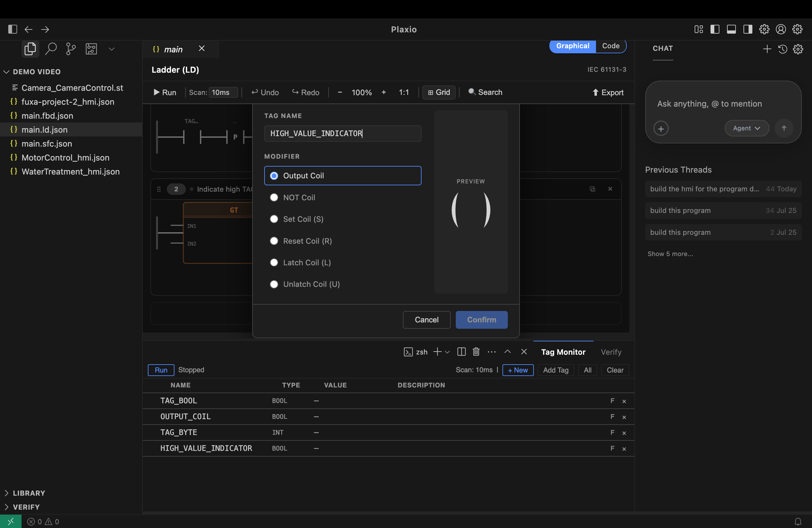The width and height of the screenshot is (812, 528).
Task: Confirm the coil tag dialog
Action: click(481, 320)
